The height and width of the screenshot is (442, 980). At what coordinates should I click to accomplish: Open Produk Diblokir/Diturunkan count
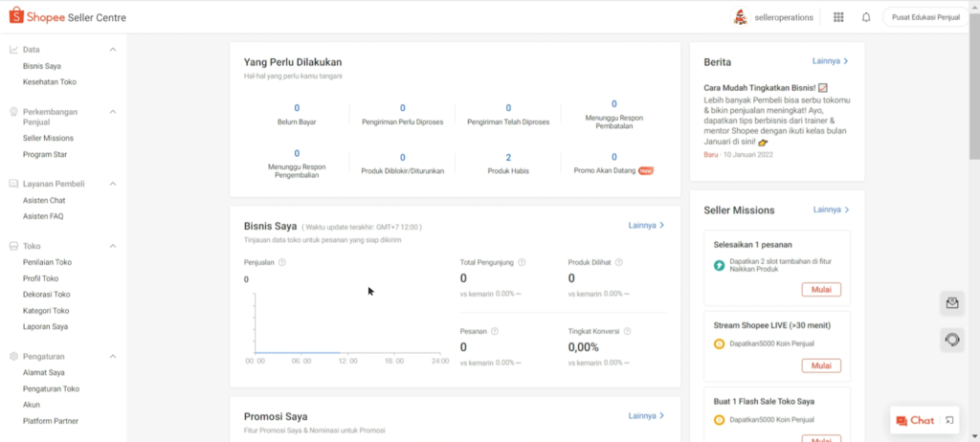403,164
